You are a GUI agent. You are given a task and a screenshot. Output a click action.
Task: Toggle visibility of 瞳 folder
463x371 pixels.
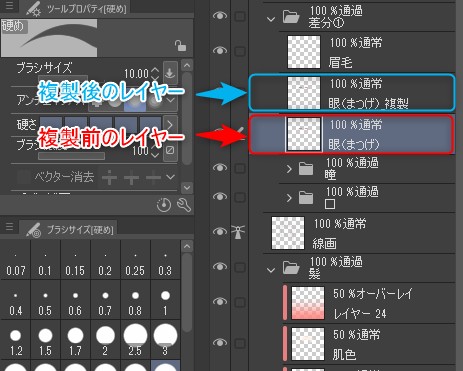[220, 167]
